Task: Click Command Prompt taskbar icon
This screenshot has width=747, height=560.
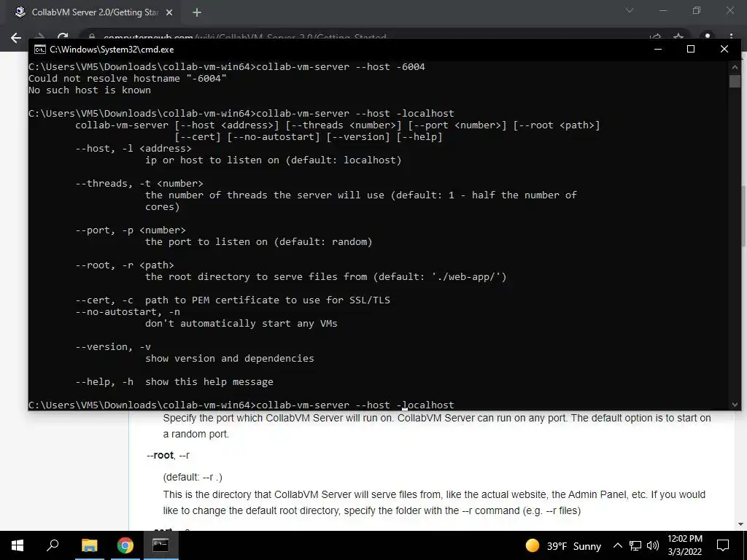Action: (x=160, y=545)
